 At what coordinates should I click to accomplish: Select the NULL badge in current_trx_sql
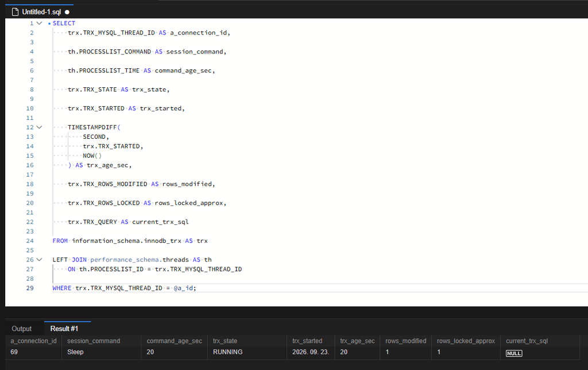(514, 353)
